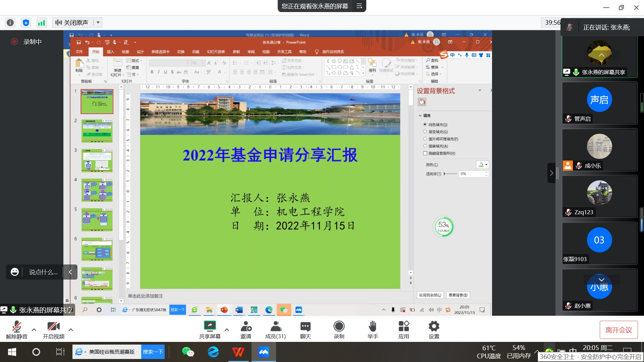Open the 邀请 invite icon

click(x=246, y=326)
